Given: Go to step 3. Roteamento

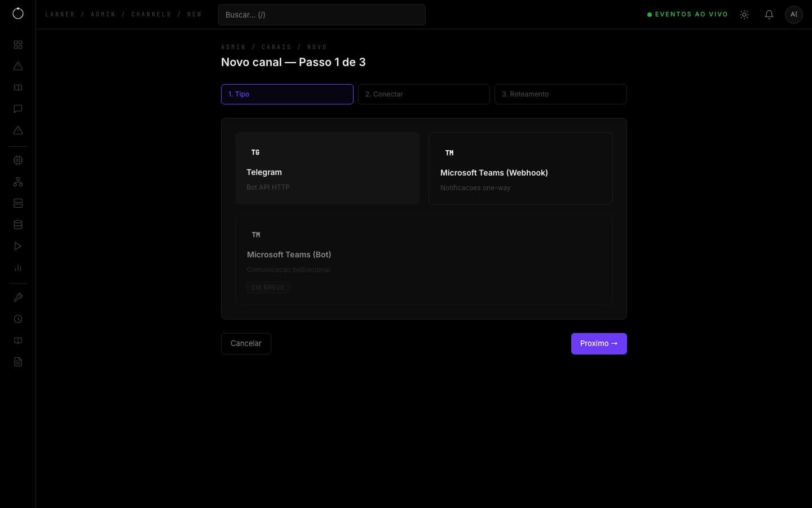Looking at the screenshot, I should [561, 94].
